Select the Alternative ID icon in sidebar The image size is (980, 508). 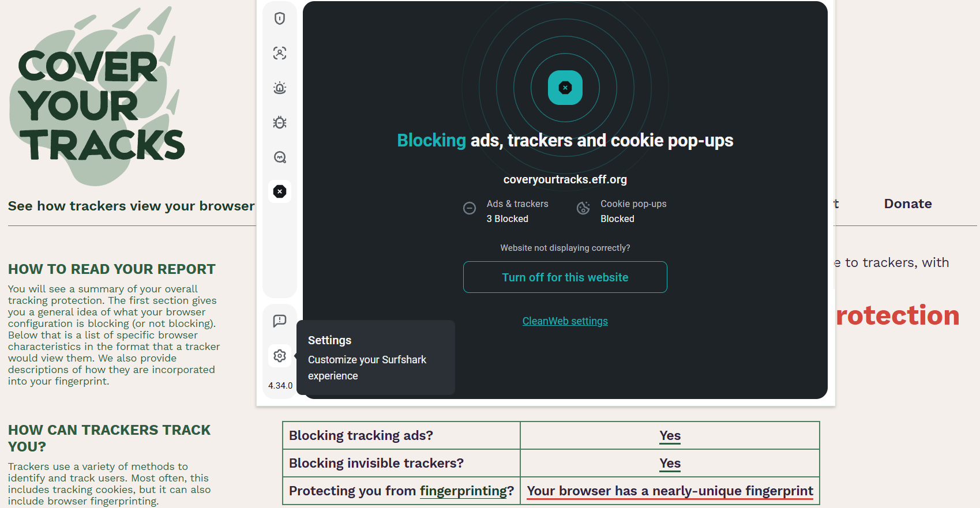tap(280, 53)
